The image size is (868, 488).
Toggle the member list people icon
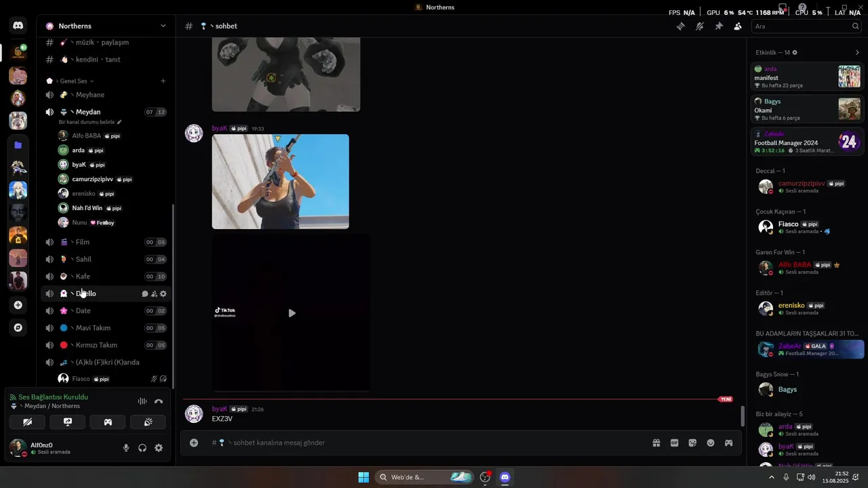point(738,26)
